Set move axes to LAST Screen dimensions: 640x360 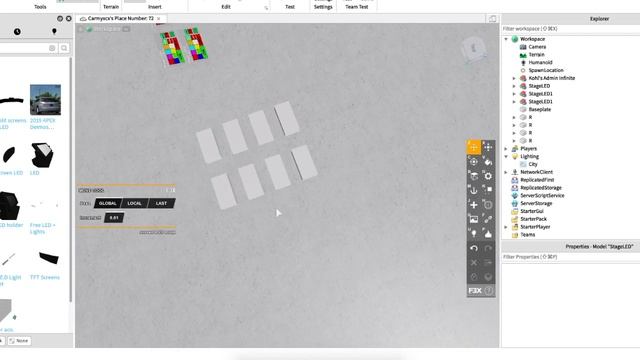[x=161, y=203]
